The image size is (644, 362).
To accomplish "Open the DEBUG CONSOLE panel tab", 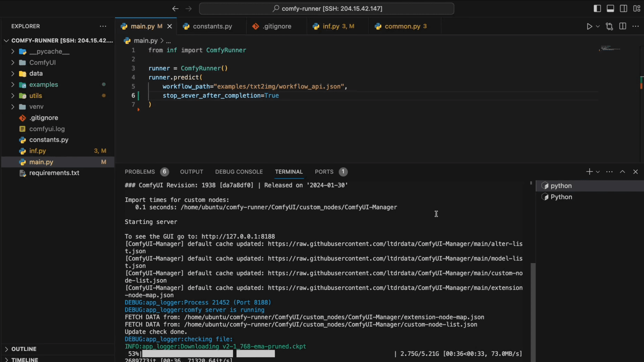I will [239, 172].
